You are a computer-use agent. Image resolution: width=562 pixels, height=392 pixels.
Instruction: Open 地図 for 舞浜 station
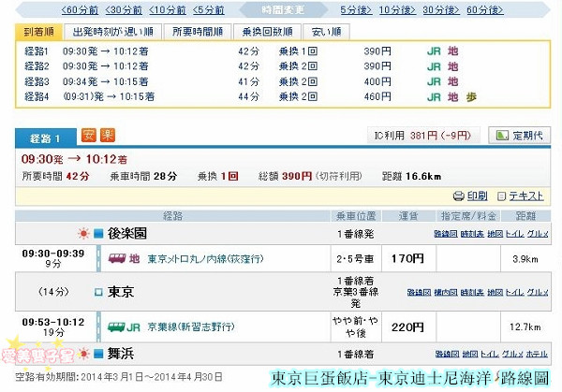pos(470,355)
